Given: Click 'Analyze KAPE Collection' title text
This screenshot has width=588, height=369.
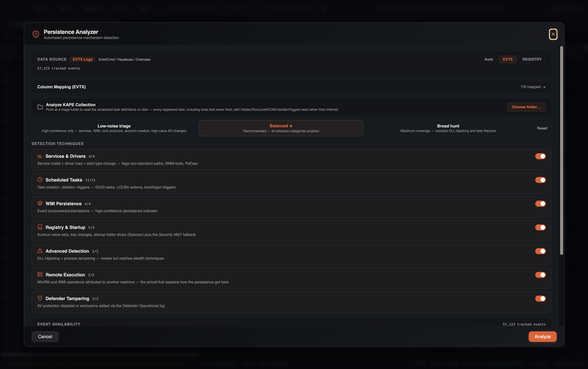Looking at the screenshot, I should (70, 105).
